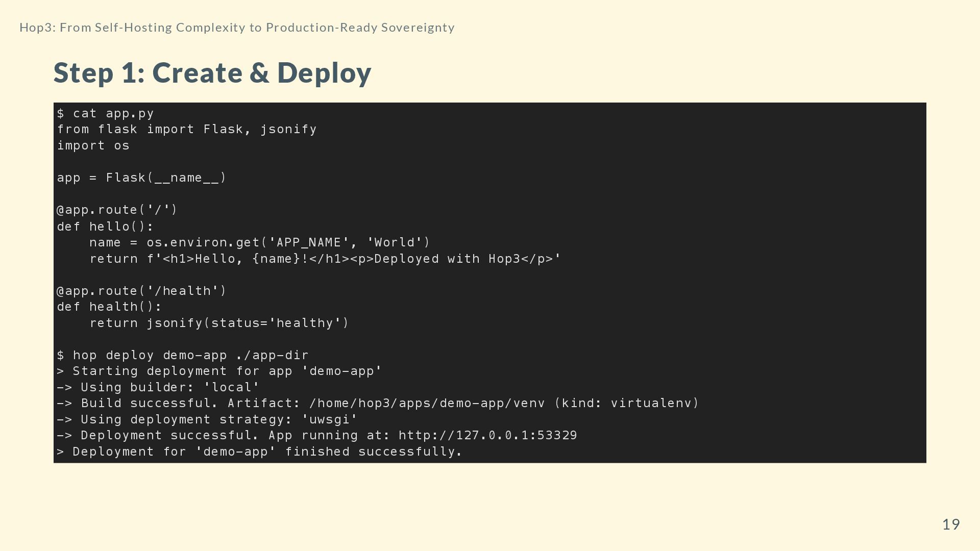The width and height of the screenshot is (980, 551).
Task: Click the @app.route('/') decorator line
Action: [117, 210]
